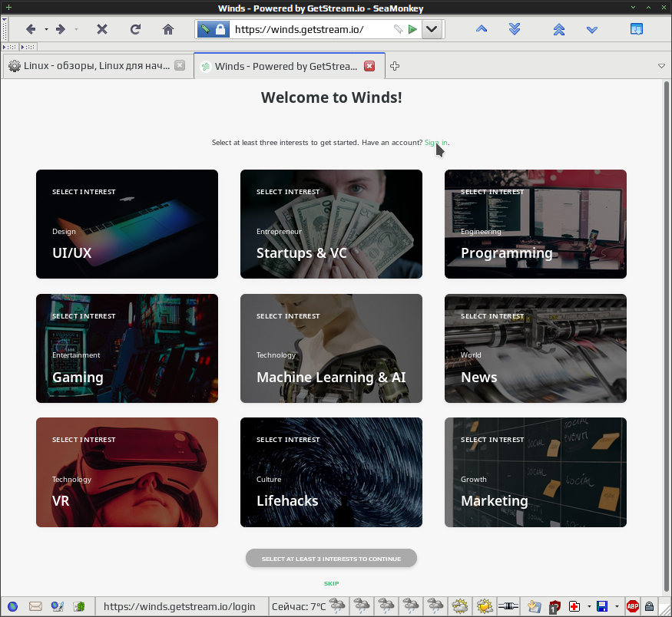Click the green Go arrow in the address bar
Viewport: 672px width, 617px height.
point(412,29)
